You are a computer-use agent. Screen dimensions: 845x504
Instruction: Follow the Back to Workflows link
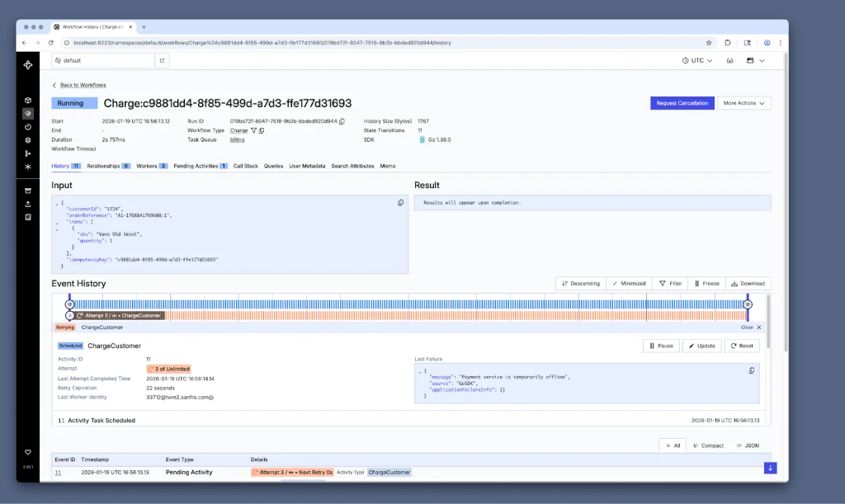pyautogui.click(x=83, y=85)
